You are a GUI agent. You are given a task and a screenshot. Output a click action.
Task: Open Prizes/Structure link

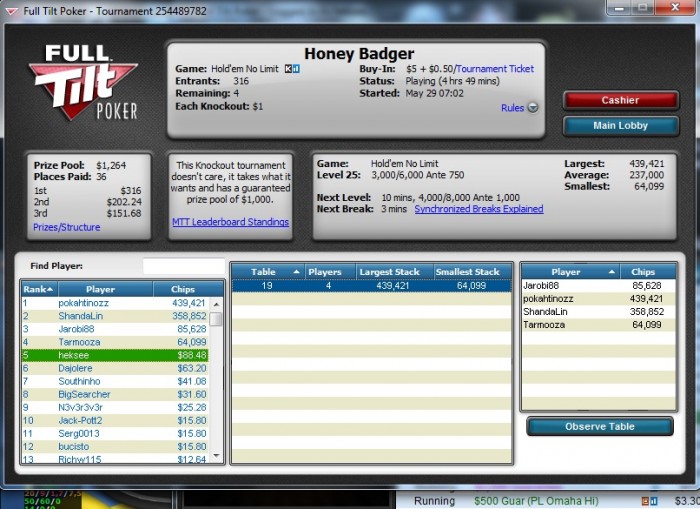(x=67, y=227)
